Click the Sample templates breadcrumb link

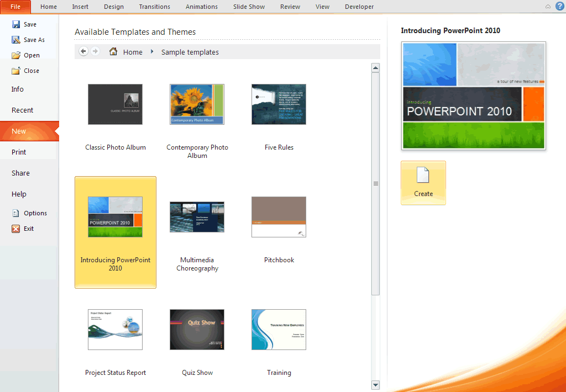[190, 52]
